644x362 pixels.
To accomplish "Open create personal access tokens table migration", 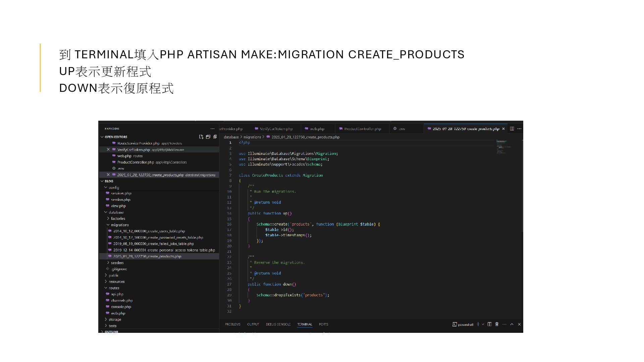I will (x=159, y=250).
